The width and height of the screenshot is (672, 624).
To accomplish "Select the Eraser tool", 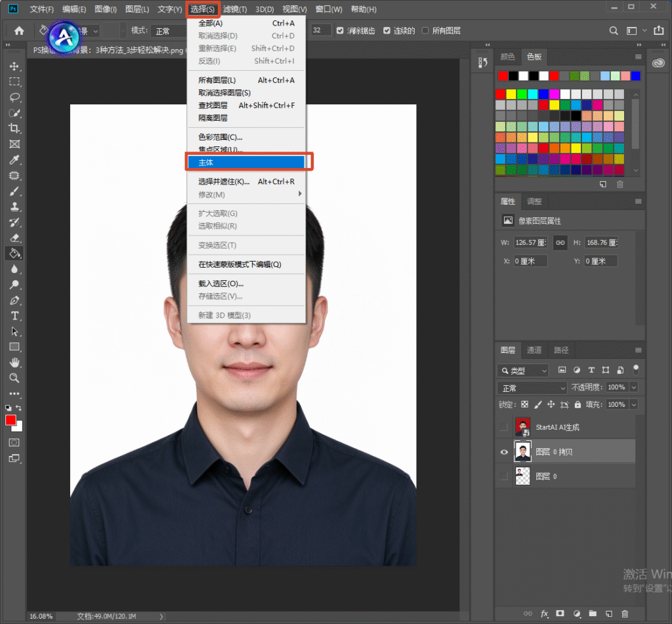I will [x=14, y=238].
